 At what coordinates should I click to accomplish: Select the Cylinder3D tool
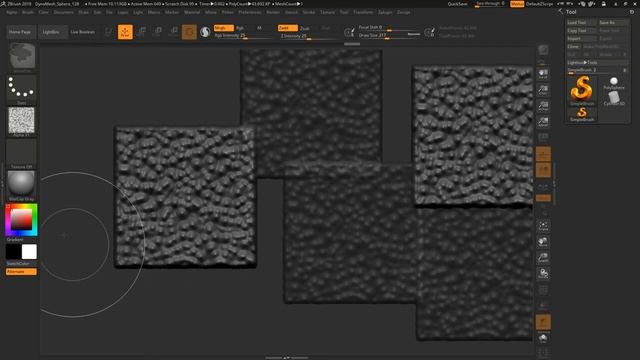tap(614, 98)
